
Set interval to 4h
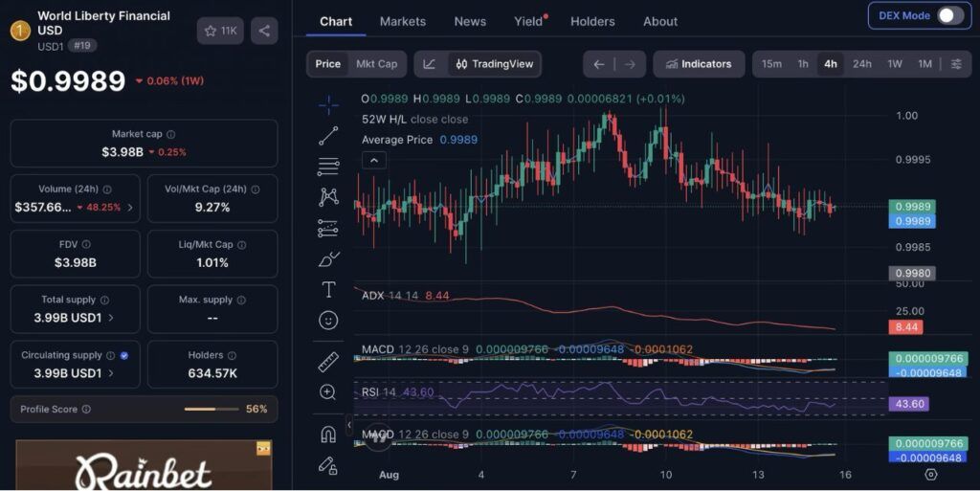[x=831, y=64]
